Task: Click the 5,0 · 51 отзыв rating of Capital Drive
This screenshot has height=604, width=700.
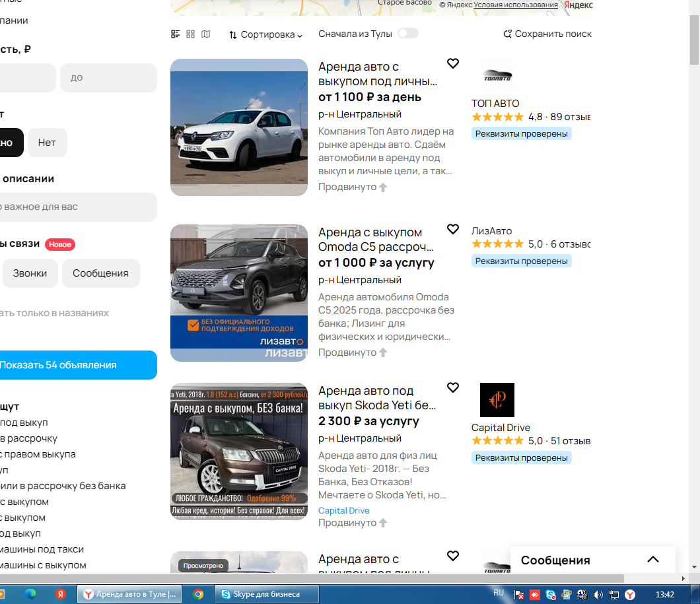Action: tap(531, 441)
